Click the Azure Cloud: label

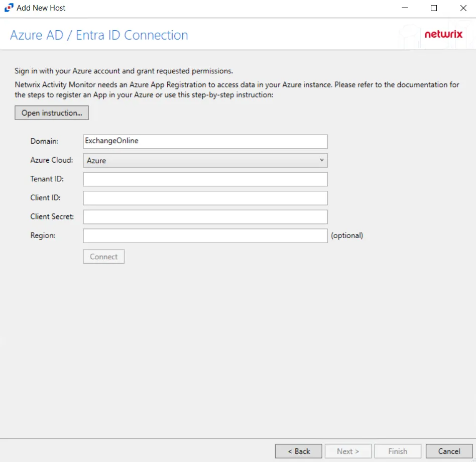pyautogui.click(x=52, y=160)
